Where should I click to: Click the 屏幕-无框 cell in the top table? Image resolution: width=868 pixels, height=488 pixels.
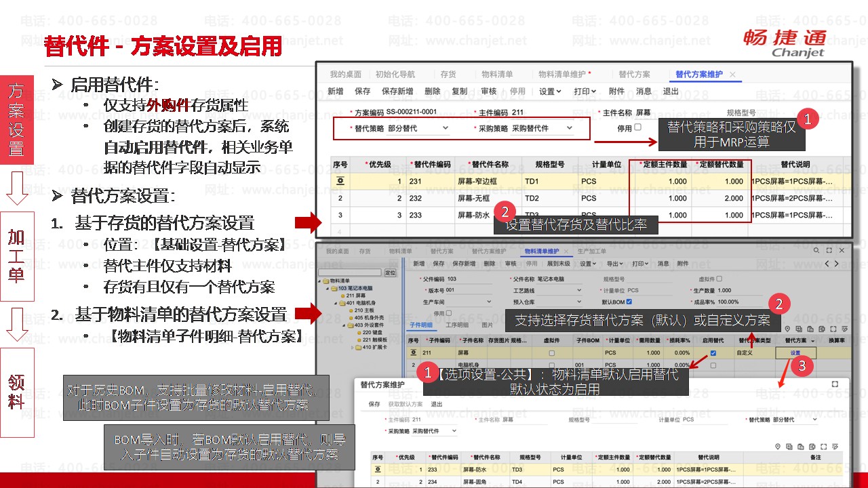[x=489, y=198]
